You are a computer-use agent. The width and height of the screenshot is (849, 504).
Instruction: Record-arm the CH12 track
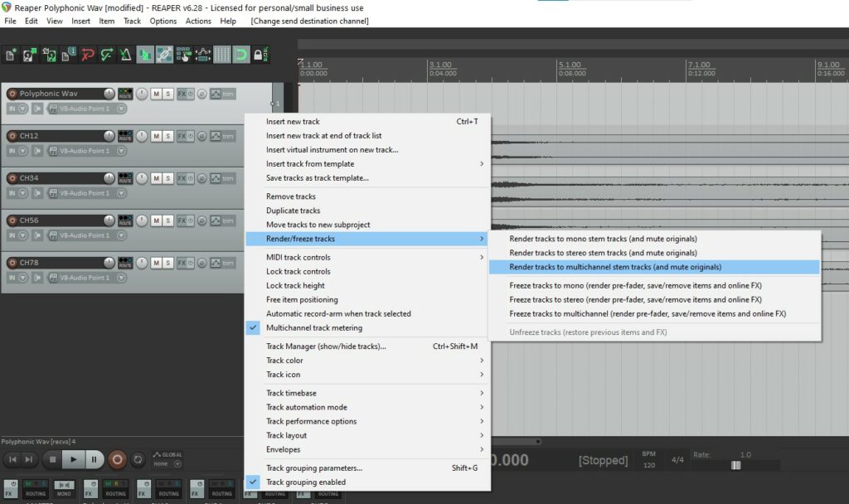12,136
